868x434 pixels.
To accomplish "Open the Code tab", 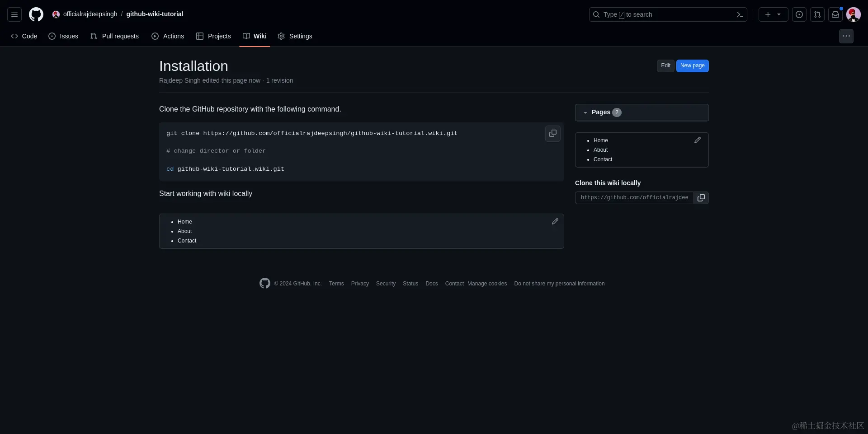I will (x=24, y=36).
